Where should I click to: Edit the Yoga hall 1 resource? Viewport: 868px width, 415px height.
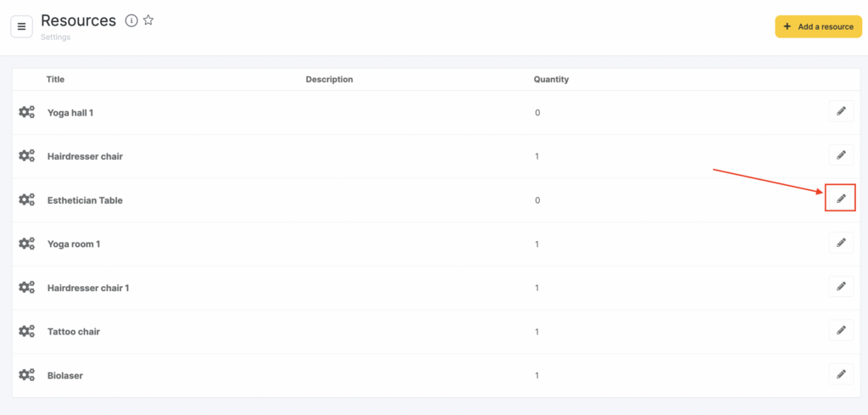click(840, 111)
